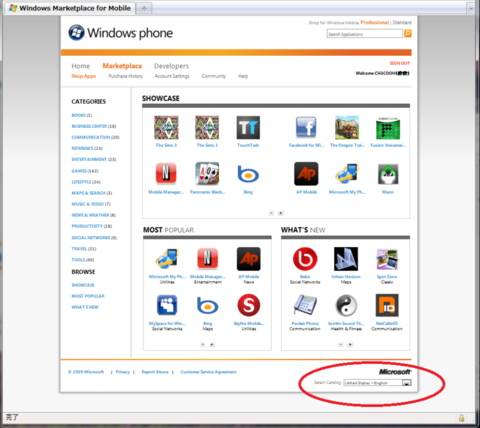Screen dimensions: 480x428
Task: Open Community submenu item
Action: 214,76
